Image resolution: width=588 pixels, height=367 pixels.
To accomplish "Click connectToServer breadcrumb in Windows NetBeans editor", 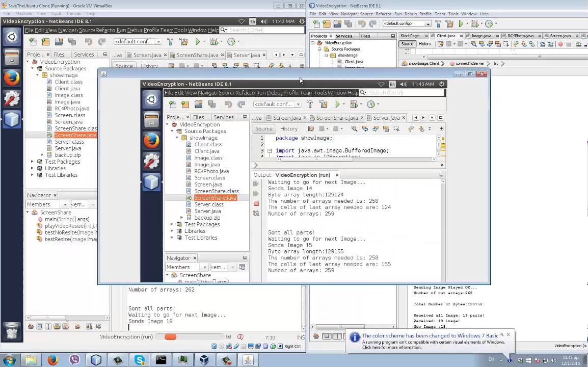I will point(469,63).
